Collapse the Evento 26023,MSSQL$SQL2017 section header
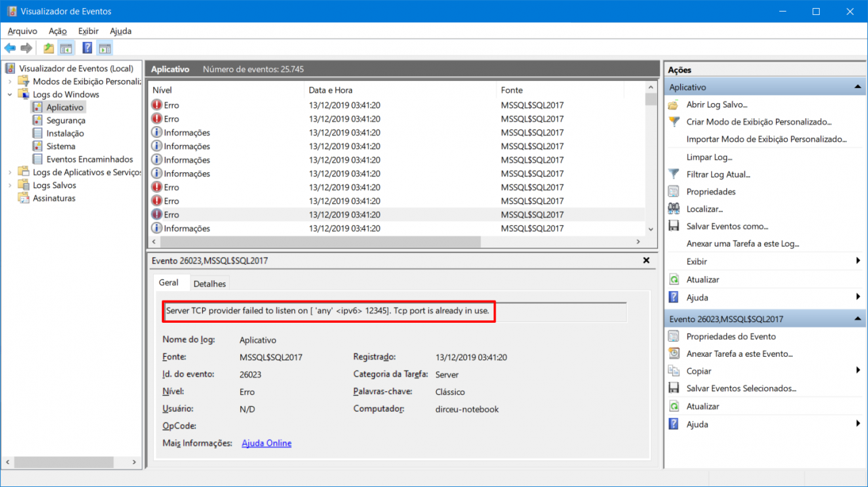 [857, 318]
